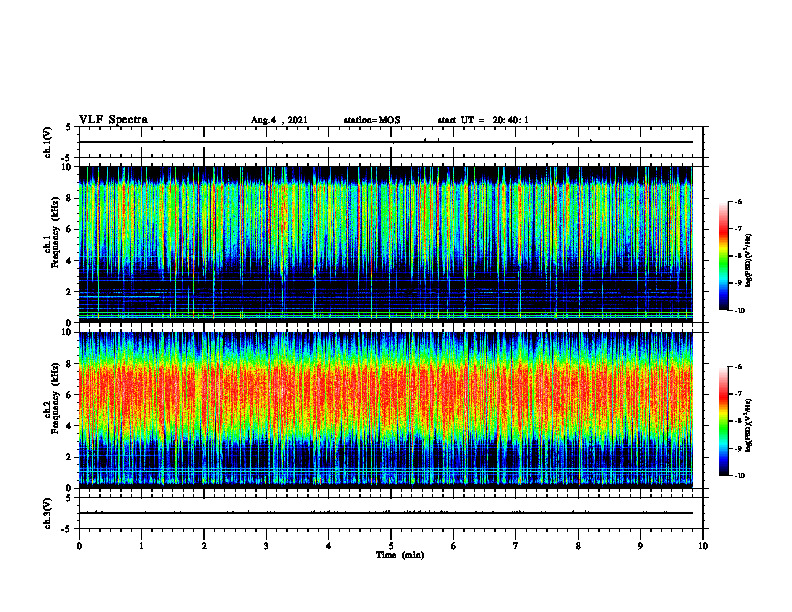
Task: Click the "ch.1(V)" waveform axis label
Action: (47, 142)
